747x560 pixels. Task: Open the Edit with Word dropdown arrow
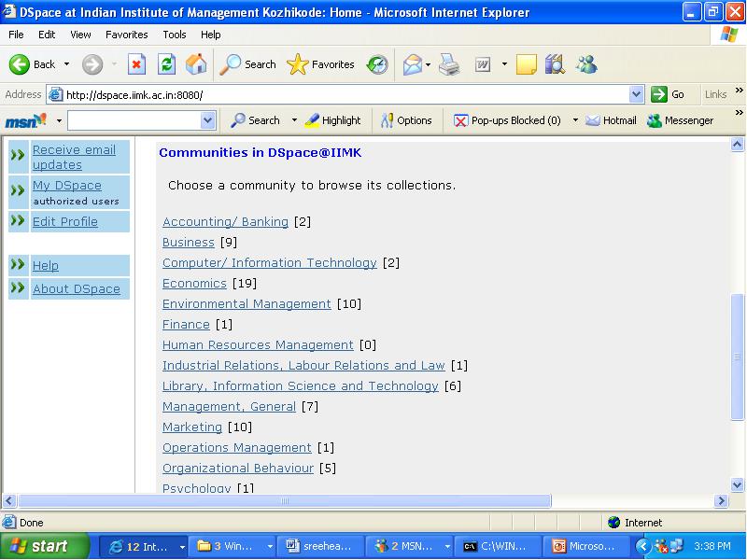click(x=504, y=64)
